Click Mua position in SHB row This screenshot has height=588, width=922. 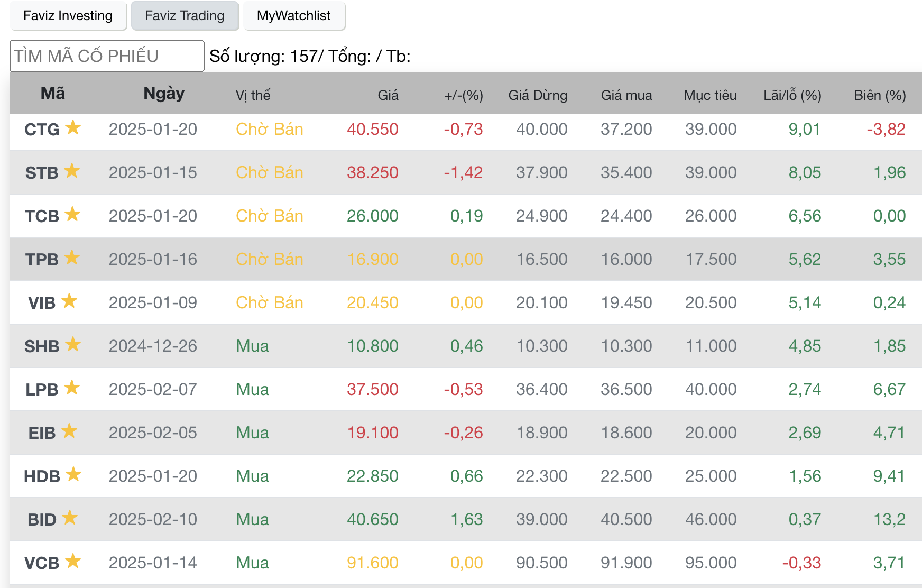252,346
